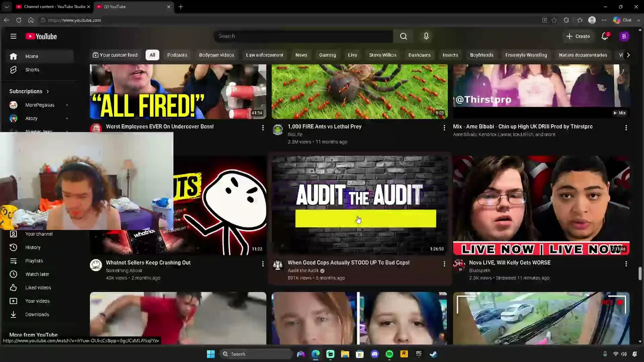Select the All filter chip
This screenshot has width=644, height=362.
pyautogui.click(x=152, y=55)
